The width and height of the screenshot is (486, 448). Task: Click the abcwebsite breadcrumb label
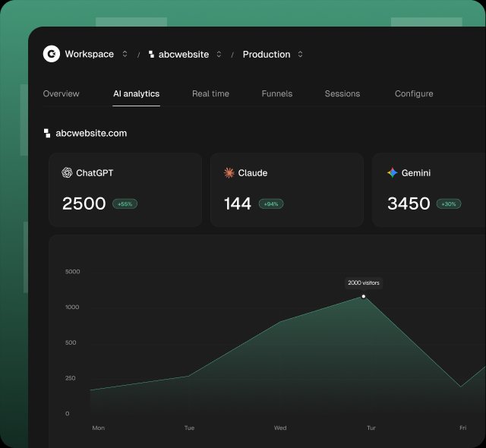[184, 54]
